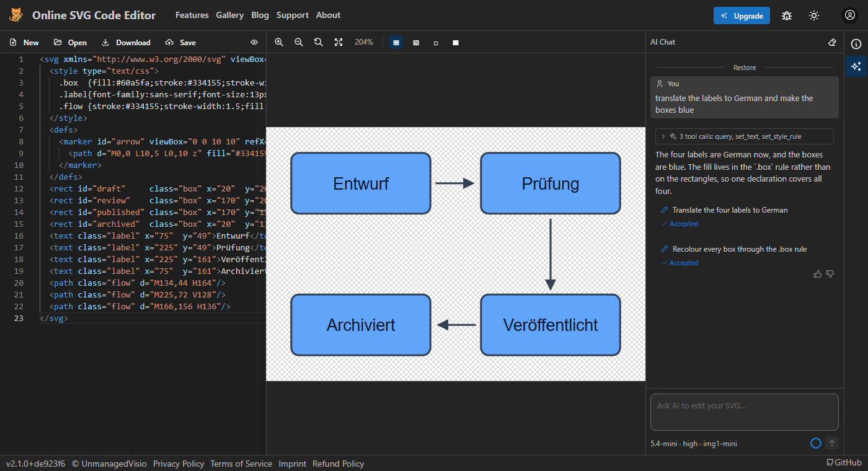Fit the preview to screen
Screen dimensions: 868x471
(x=339, y=42)
